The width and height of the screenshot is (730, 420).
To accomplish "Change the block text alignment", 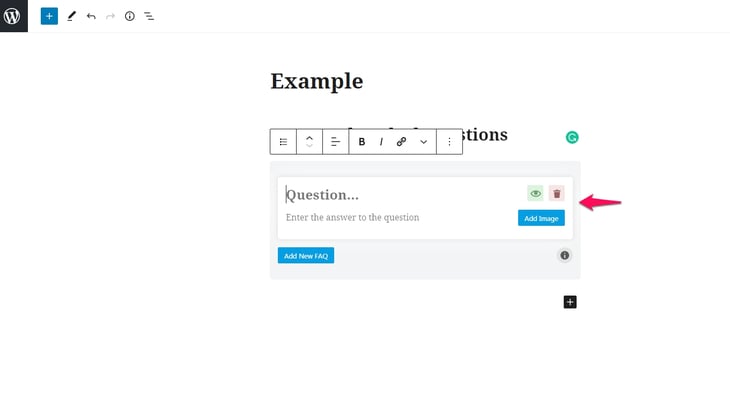I will [335, 142].
